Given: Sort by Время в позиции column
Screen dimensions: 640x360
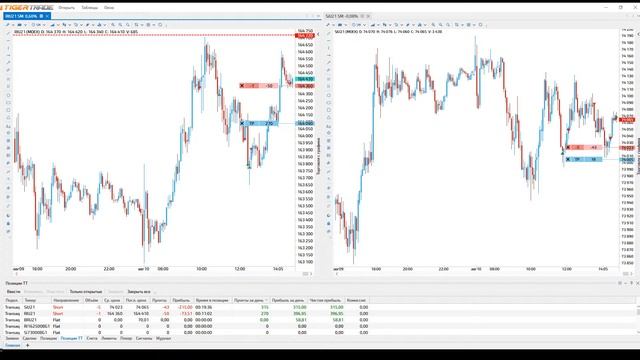Looking at the screenshot, I should pyautogui.click(x=212, y=300).
